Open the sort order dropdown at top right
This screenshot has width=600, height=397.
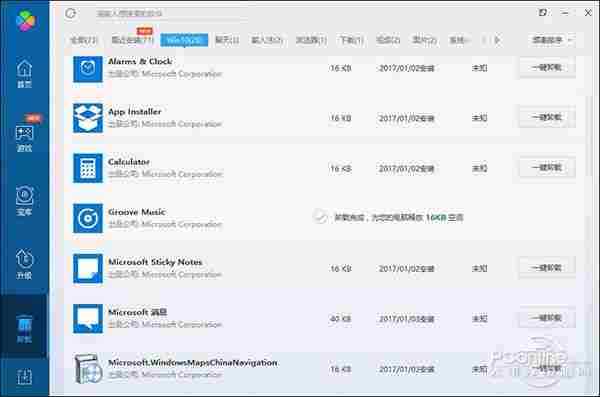(551, 40)
